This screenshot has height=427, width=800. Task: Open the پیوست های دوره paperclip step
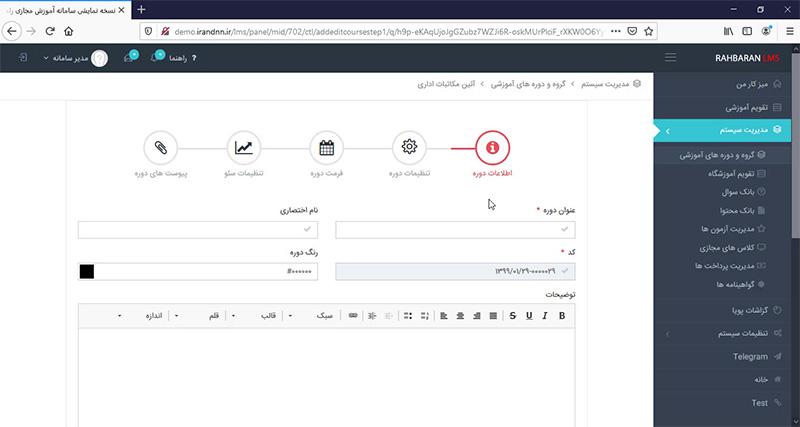[x=161, y=148]
